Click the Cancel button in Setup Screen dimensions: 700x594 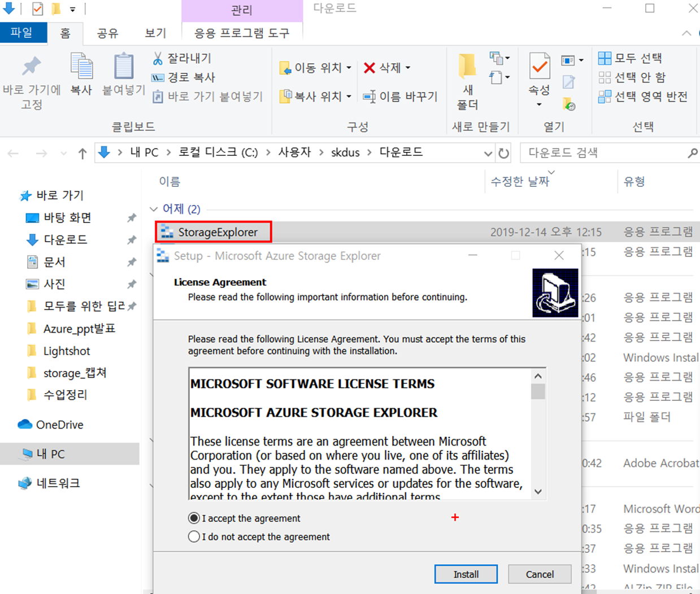pyautogui.click(x=540, y=574)
